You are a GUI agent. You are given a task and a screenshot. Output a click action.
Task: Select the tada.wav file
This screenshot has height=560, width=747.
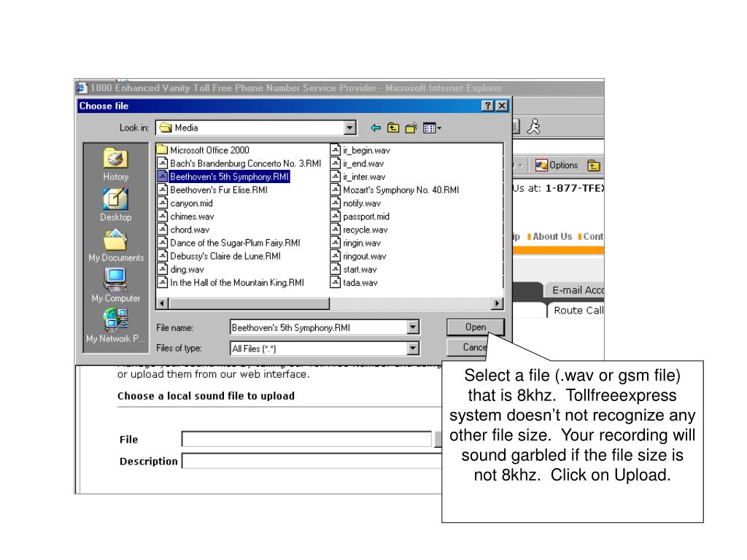tap(354, 283)
